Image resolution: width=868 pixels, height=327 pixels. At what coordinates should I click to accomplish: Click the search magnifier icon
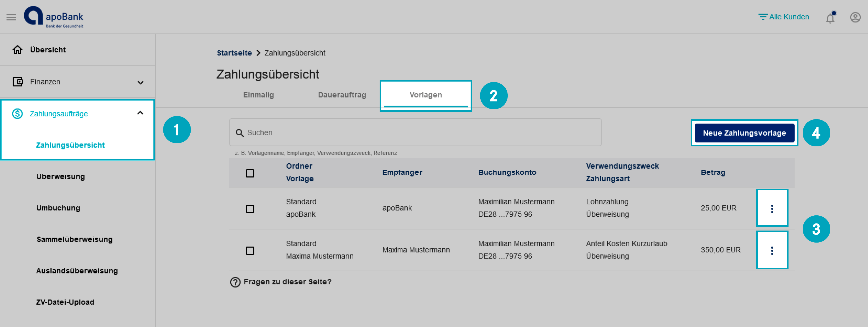tap(239, 133)
